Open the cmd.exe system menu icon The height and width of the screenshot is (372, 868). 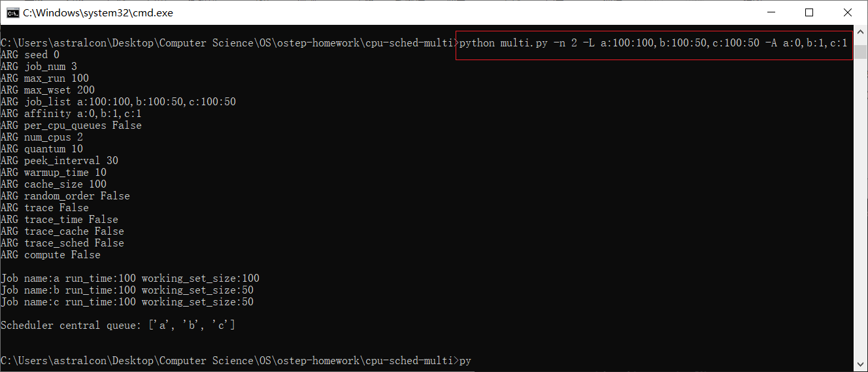[x=12, y=13]
